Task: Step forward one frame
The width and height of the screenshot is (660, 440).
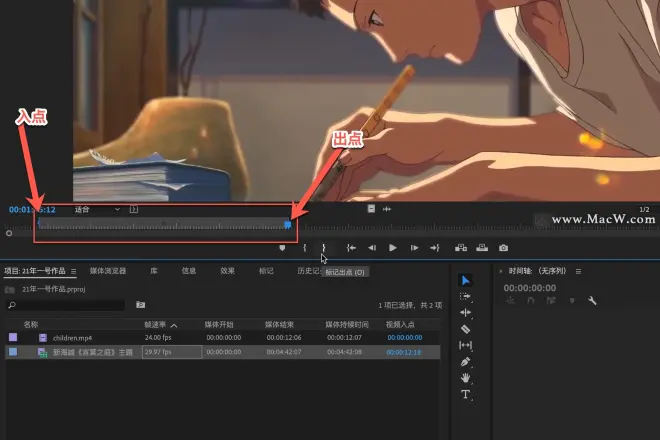Action: pos(414,248)
